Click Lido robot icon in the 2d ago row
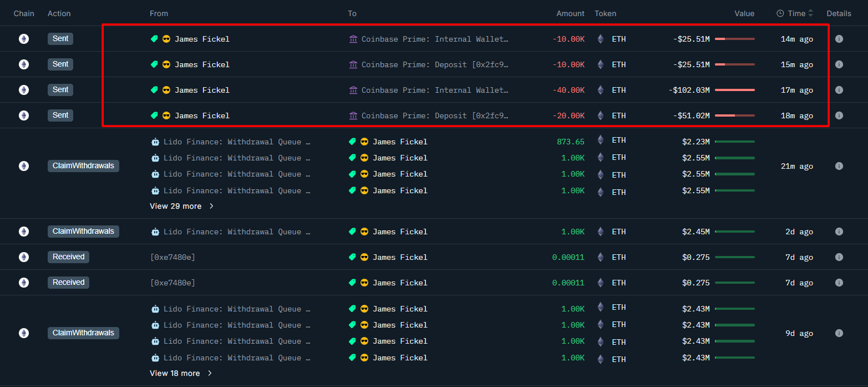Viewport: 868px width, 387px height. click(x=155, y=232)
